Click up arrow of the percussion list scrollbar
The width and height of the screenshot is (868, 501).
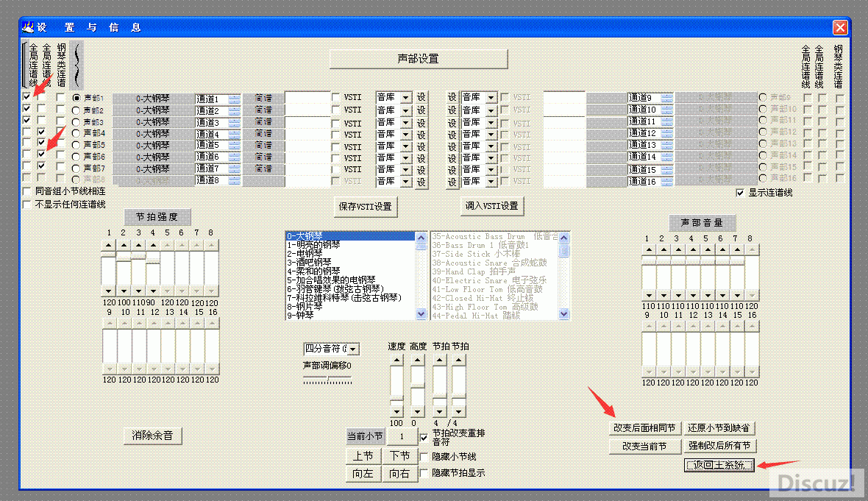tap(563, 238)
